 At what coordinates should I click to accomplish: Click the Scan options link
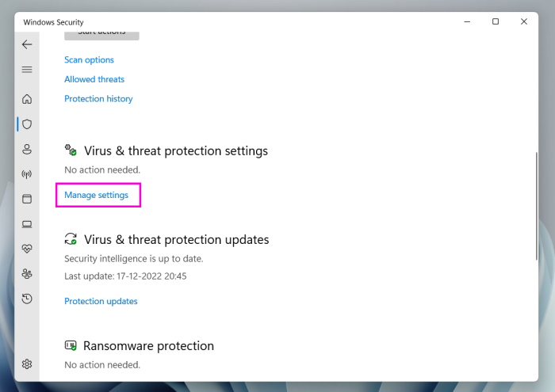(89, 60)
